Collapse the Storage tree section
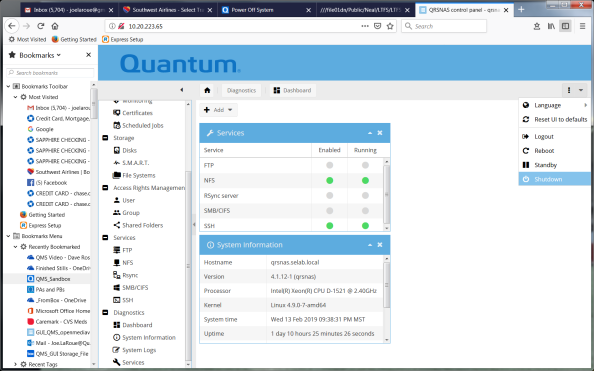This screenshot has width=594, height=371. pos(105,138)
